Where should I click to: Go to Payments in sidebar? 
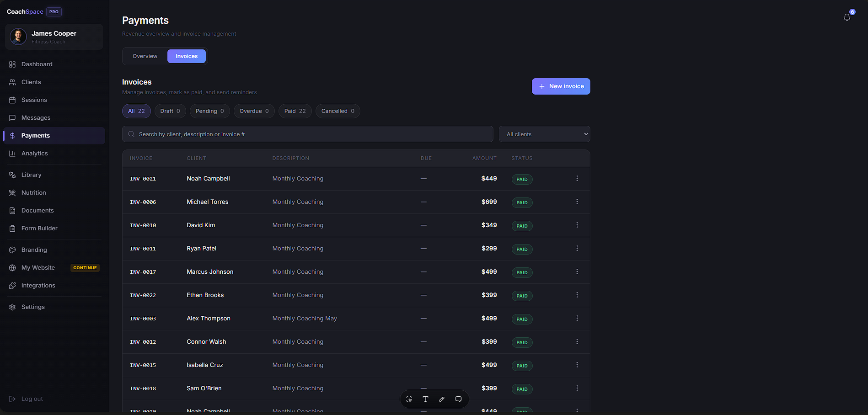click(54, 136)
